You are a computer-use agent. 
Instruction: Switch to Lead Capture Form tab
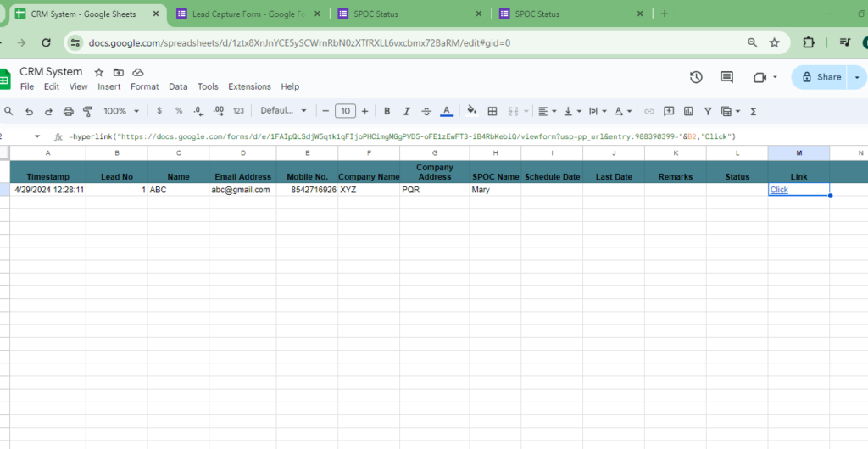tap(248, 14)
